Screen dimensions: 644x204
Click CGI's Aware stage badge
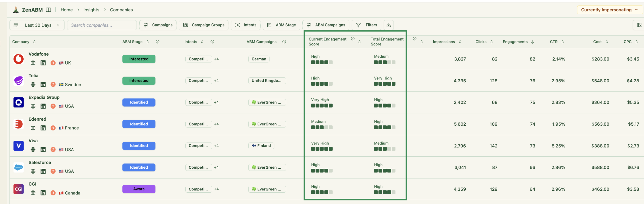tap(139, 189)
